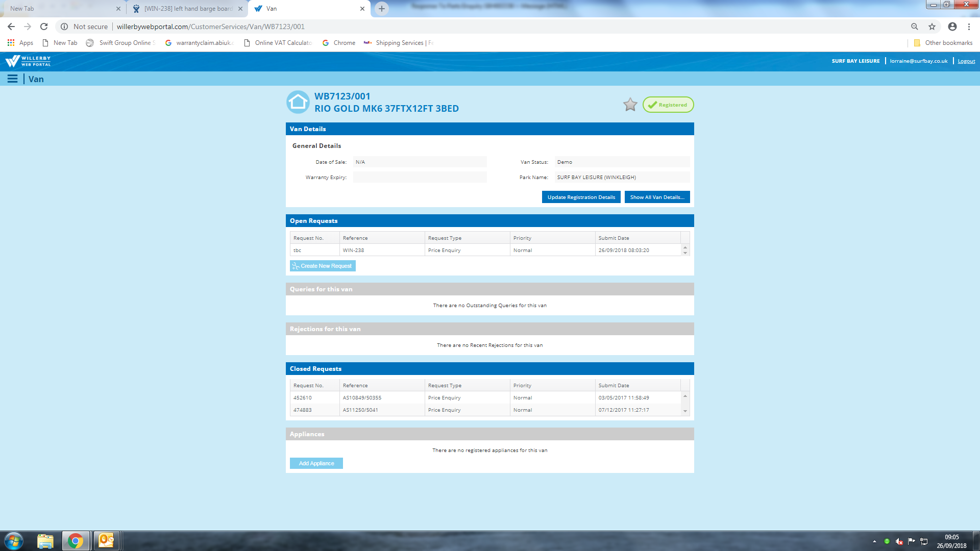The height and width of the screenshot is (551, 980).
Task: Open the Apps bookmarks shortcut
Action: click(x=20, y=43)
